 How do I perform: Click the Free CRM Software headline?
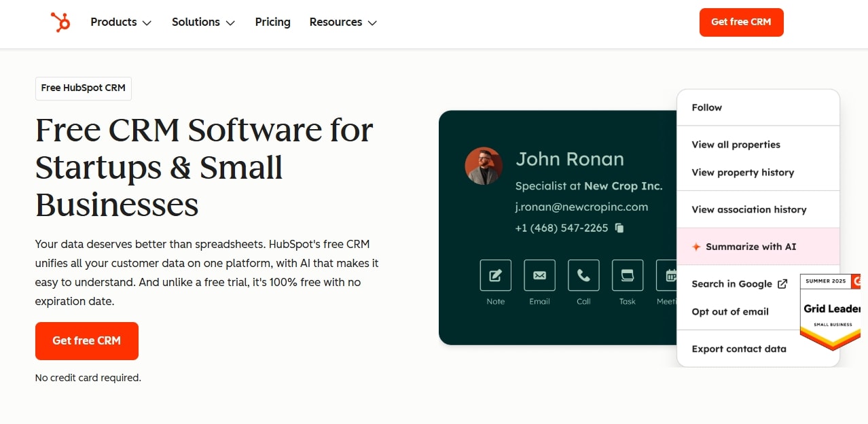pyautogui.click(x=204, y=166)
